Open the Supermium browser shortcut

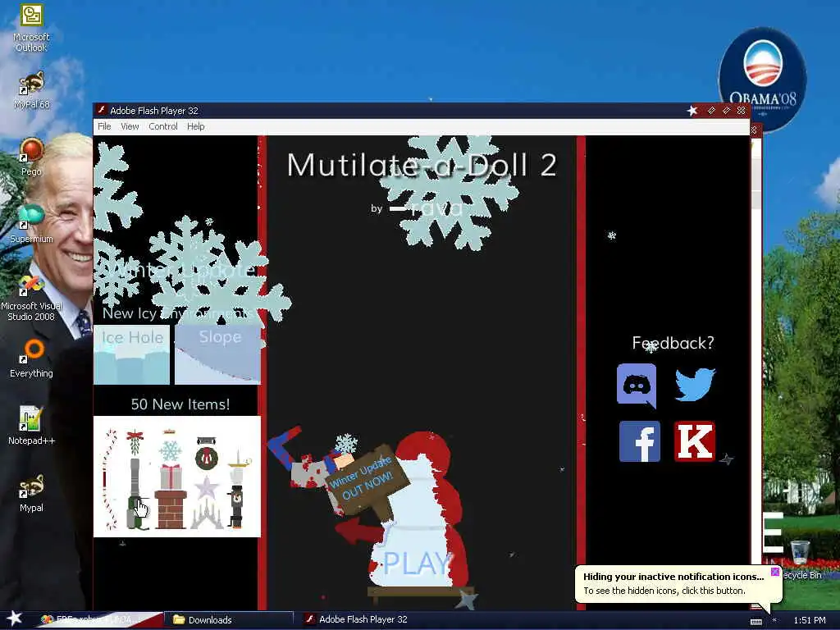31,224
